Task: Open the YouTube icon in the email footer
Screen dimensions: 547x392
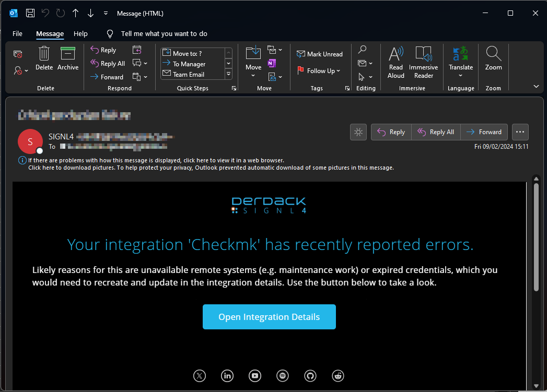Action: tap(255, 376)
